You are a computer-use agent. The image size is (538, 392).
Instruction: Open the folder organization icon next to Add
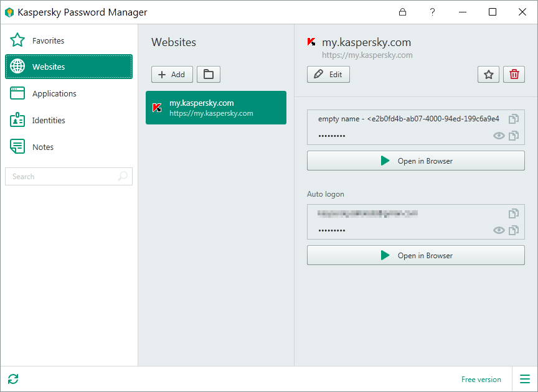click(x=209, y=74)
